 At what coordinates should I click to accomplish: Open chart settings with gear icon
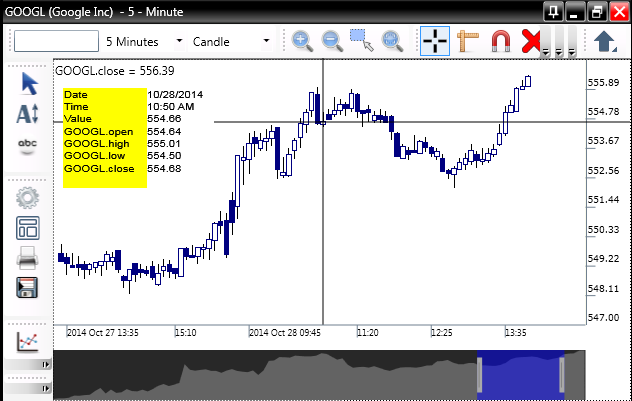click(28, 197)
